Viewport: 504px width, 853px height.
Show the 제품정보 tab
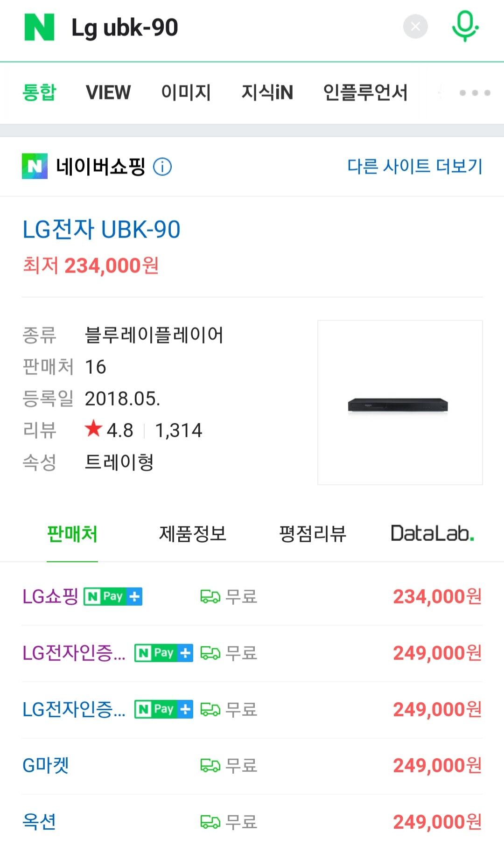[x=192, y=534]
